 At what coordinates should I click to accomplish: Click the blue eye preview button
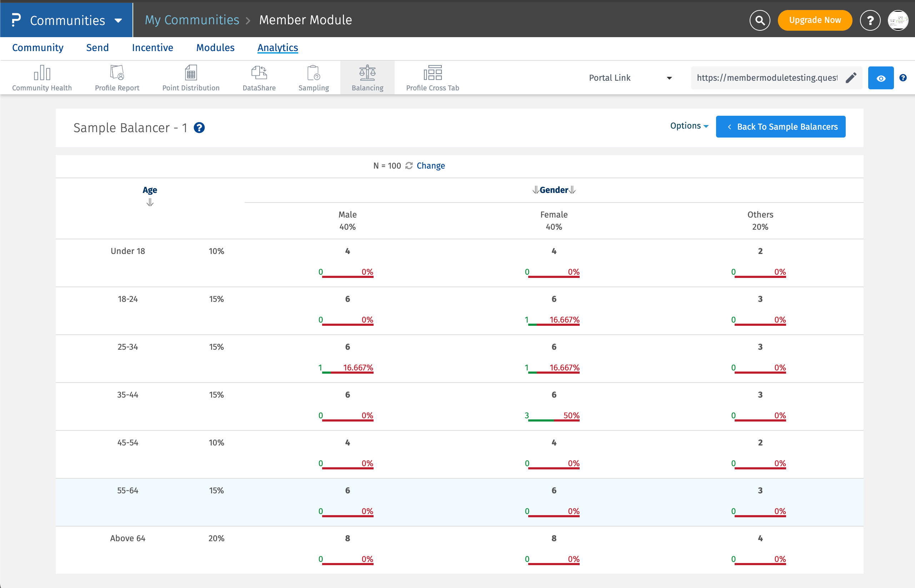(880, 78)
